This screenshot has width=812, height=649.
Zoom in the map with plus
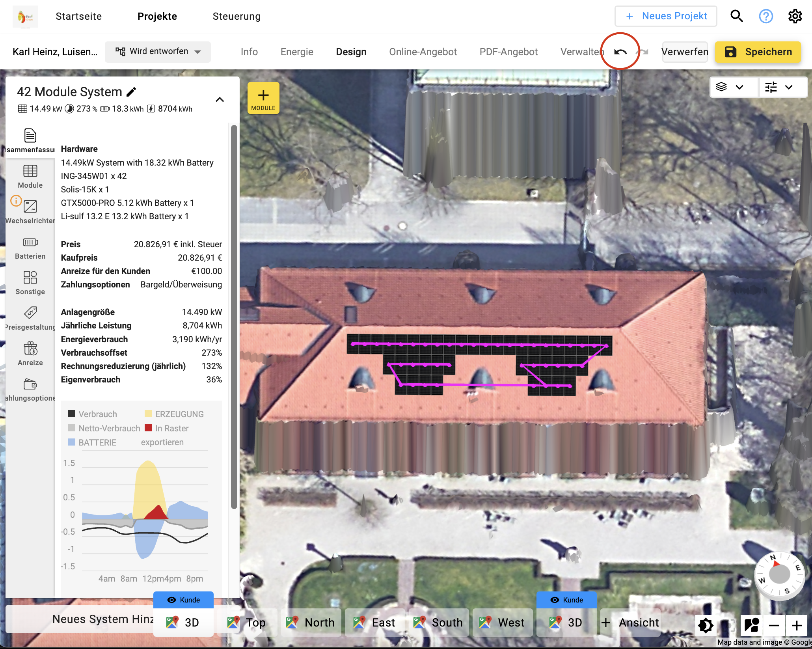[x=797, y=625]
